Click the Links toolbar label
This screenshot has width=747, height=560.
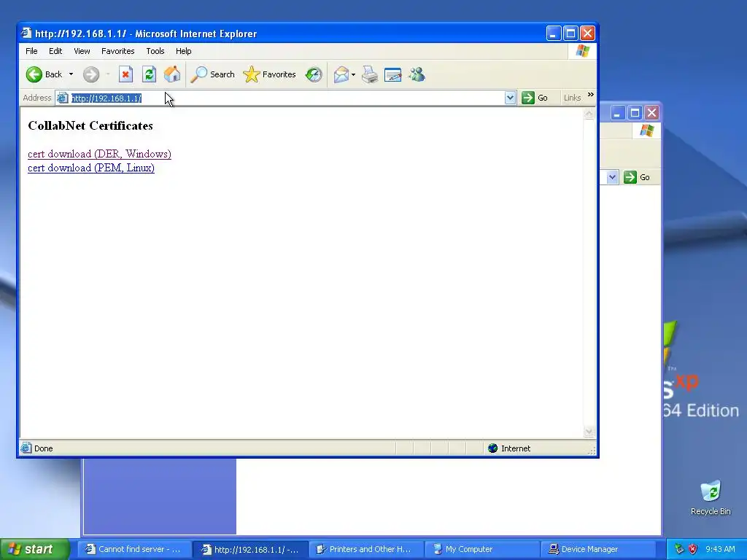pyautogui.click(x=572, y=98)
